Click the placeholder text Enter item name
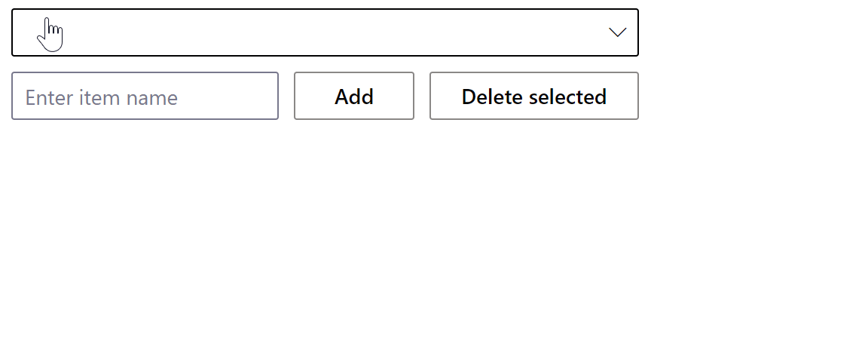Screen dimensions: 868x356 (x=102, y=97)
